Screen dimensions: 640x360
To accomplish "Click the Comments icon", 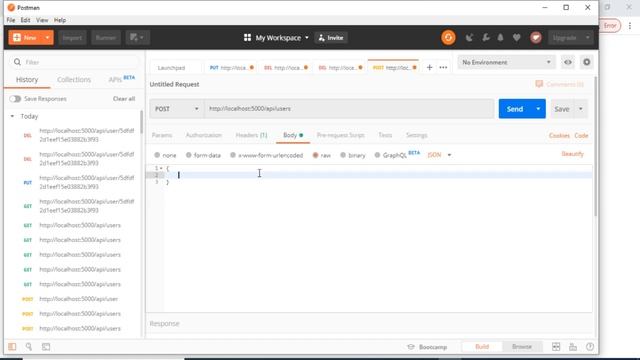I will tap(539, 84).
